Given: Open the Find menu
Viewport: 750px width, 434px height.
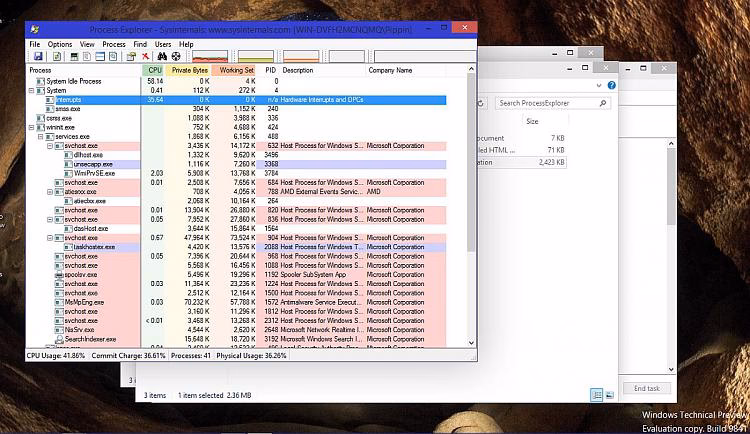Looking at the screenshot, I should 140,44.
